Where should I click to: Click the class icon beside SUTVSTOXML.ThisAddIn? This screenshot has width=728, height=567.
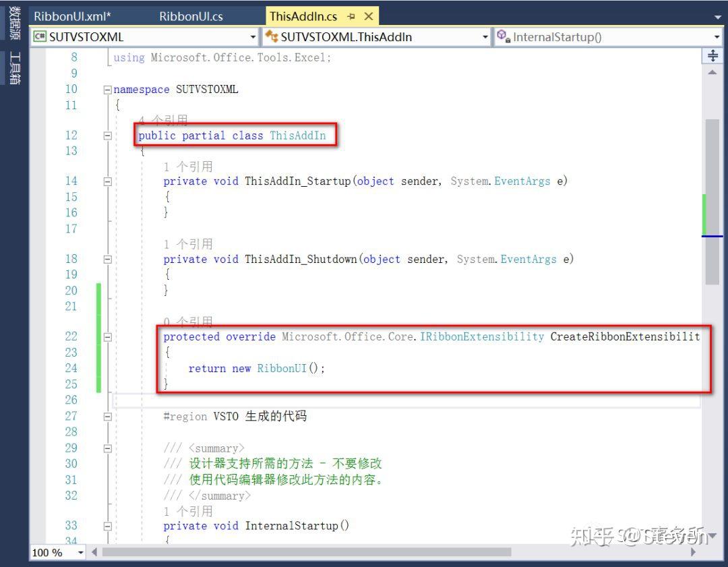pos(272,36)
